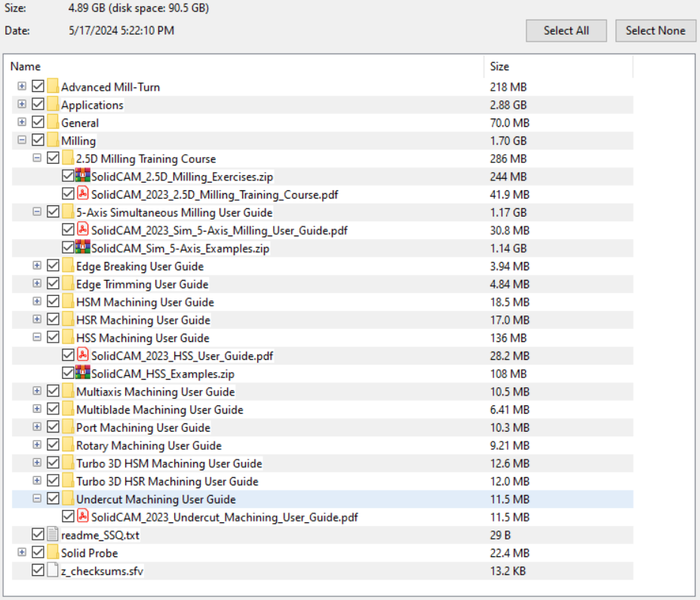Toggle z_checksums.sfv checkbox
Viewport: 700px width, 600px height.
click(x=38, y=570)
